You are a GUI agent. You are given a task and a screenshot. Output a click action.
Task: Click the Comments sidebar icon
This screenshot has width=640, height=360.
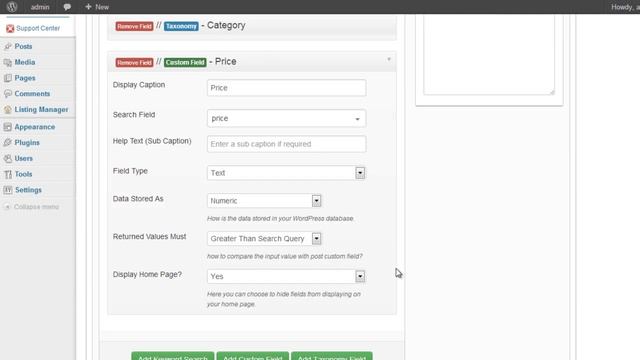click(x=8, y=94)
